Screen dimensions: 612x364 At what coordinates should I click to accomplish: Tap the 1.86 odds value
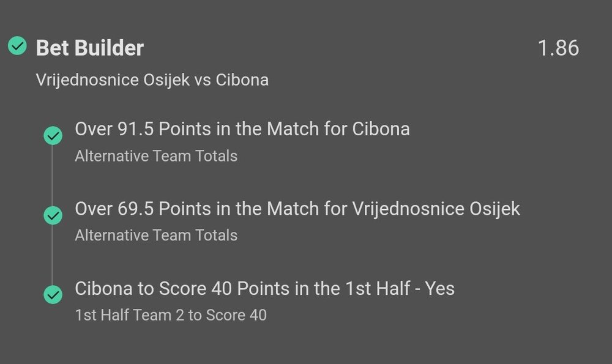(558, 48)
